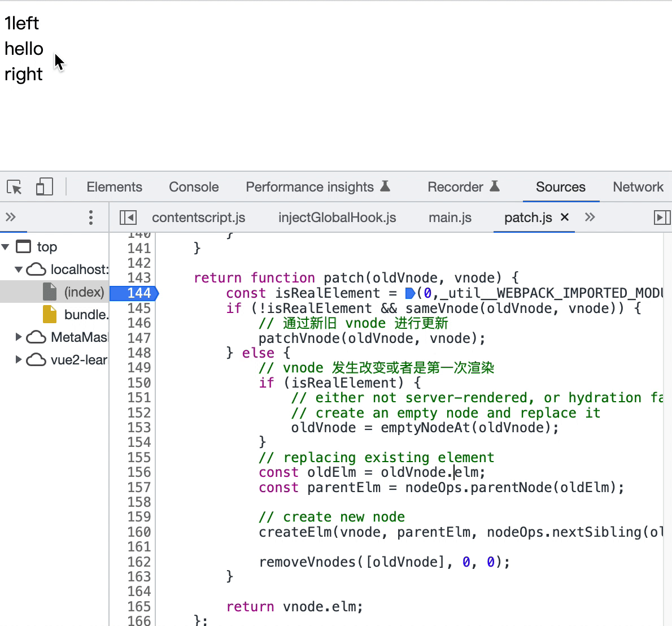Click 'patchVnode(oldVnode, vnode);' code text
The width and height of the screenshot is (672, 626).
pyautogui.click(x=372, y=338)
